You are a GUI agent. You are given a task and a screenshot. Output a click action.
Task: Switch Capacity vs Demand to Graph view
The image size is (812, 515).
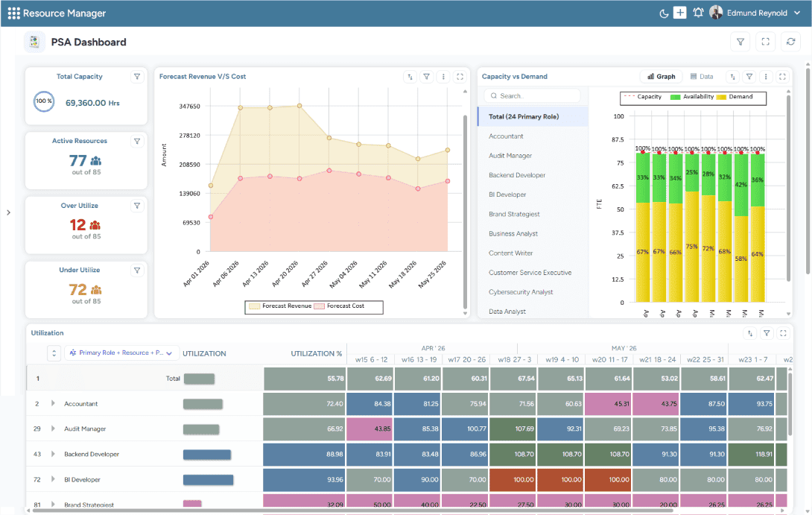tap(662, 77)
